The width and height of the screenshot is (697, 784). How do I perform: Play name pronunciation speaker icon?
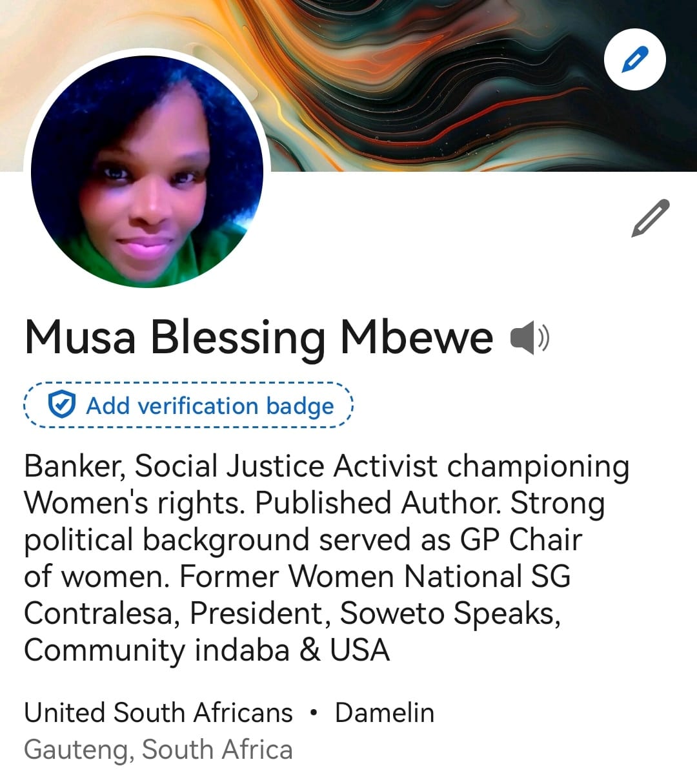click(529, 338)
